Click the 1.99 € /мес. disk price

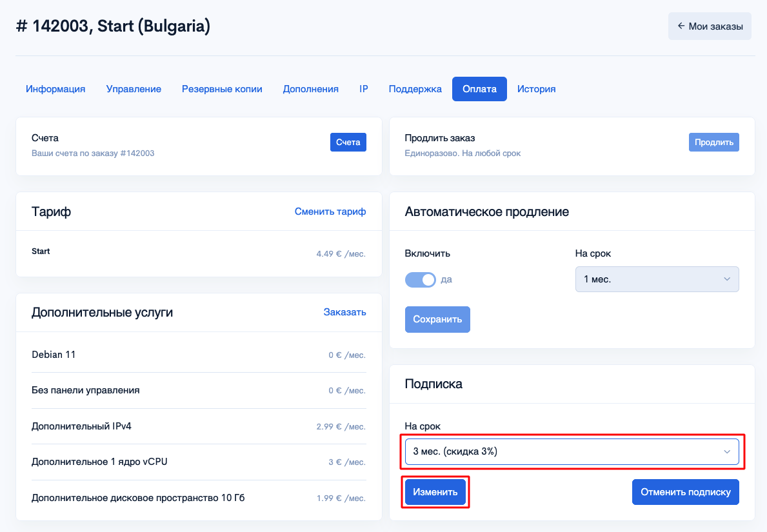[341, 498]
